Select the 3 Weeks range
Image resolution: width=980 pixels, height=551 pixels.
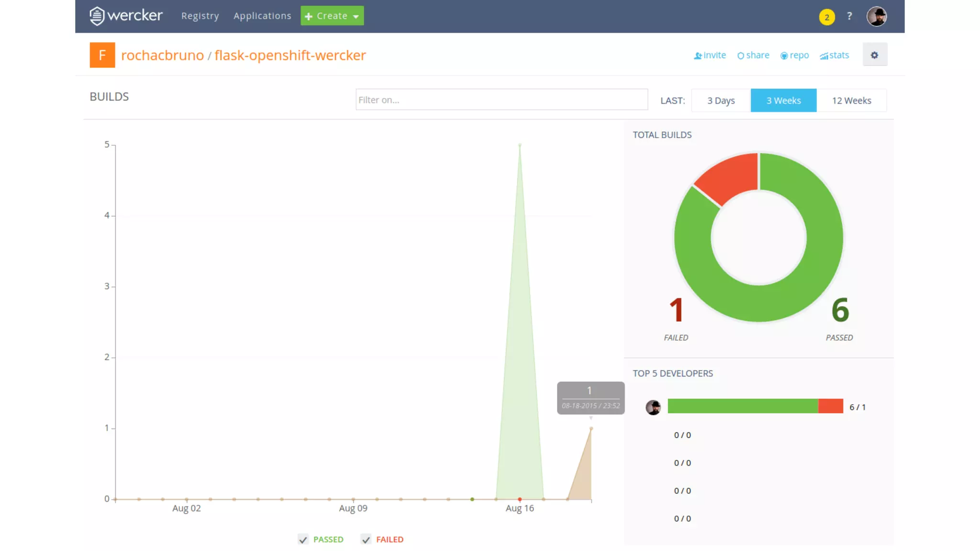pos(783,100)
